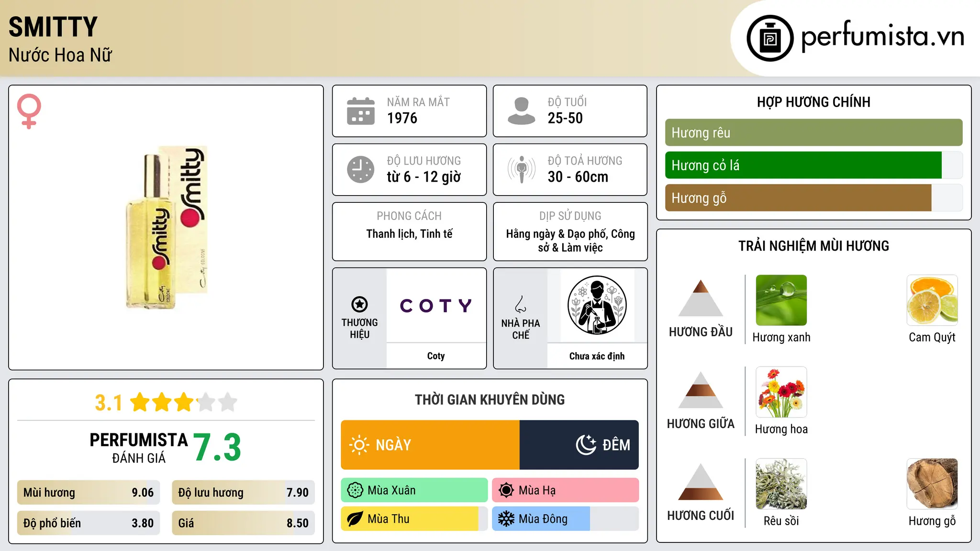This screenshot has width=980, height=551.
Task: Open the Smitty perfume bottle image
Action: coord(167,227)
